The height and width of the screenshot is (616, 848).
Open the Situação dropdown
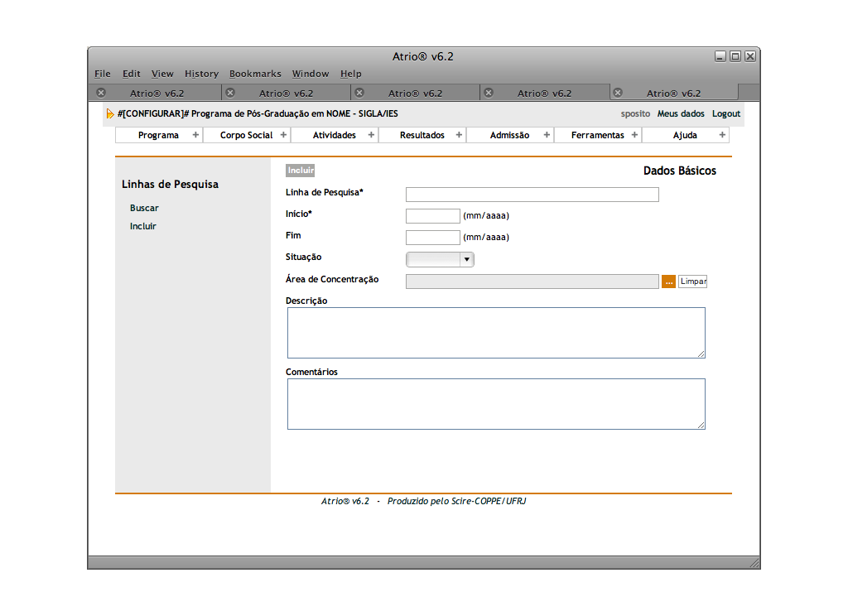point(440,259)
